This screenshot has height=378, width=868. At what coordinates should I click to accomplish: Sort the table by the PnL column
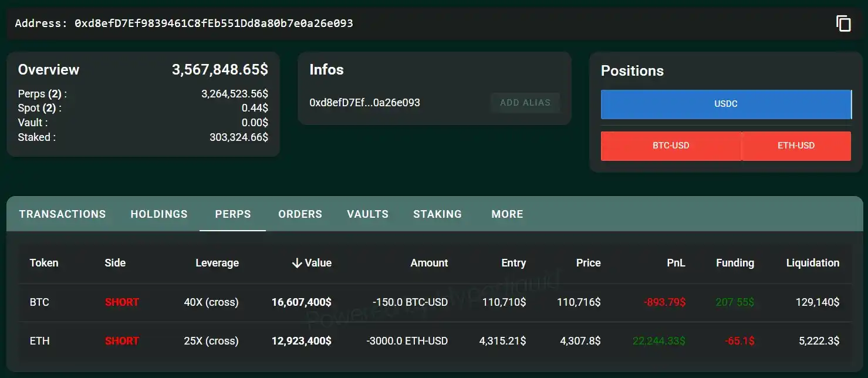[676, 263]
